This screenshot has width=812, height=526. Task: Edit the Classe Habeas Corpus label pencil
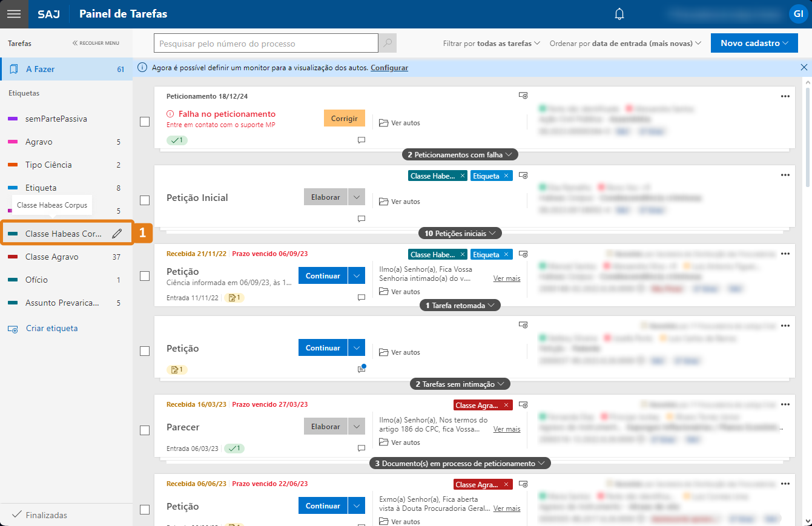(x=117, y=234)
